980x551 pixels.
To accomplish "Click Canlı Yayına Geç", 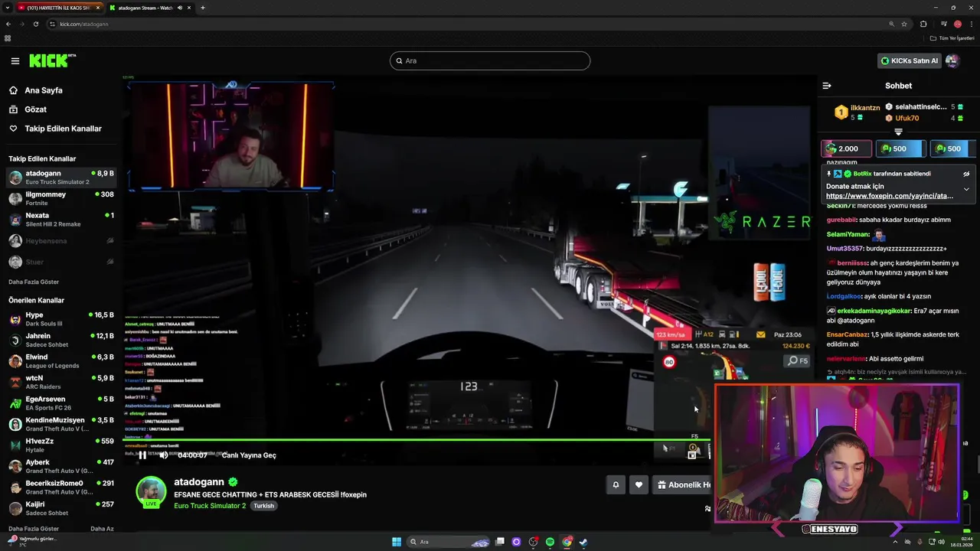I will [249, 455].
